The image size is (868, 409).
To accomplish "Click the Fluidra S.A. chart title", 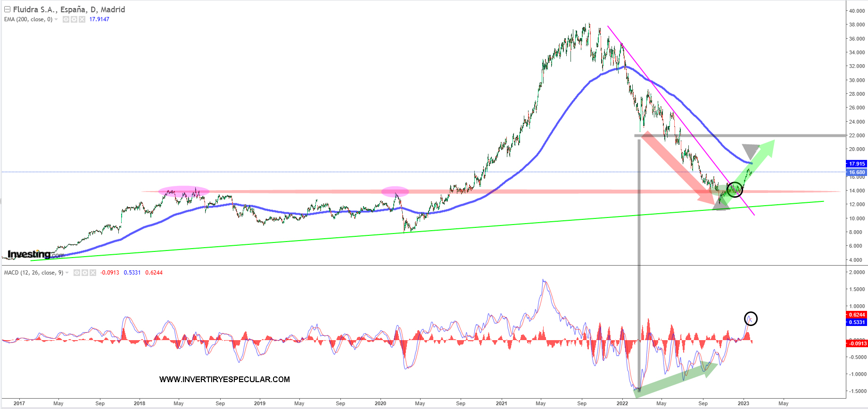I will (x=69, y=9).
